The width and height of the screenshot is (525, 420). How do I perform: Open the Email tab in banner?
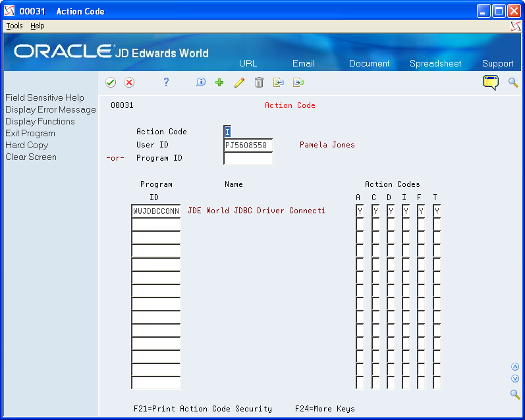pos(304,63)
